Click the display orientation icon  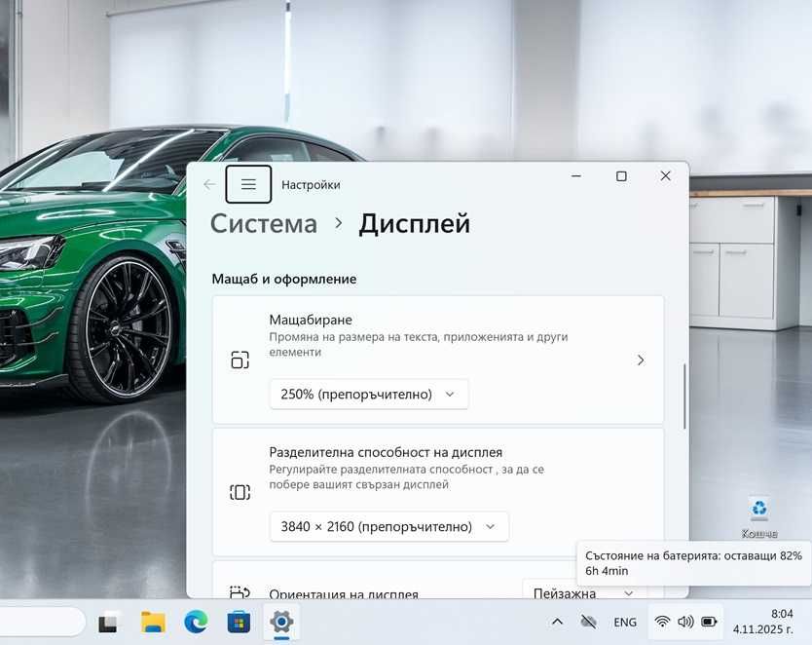coord(240,591)
